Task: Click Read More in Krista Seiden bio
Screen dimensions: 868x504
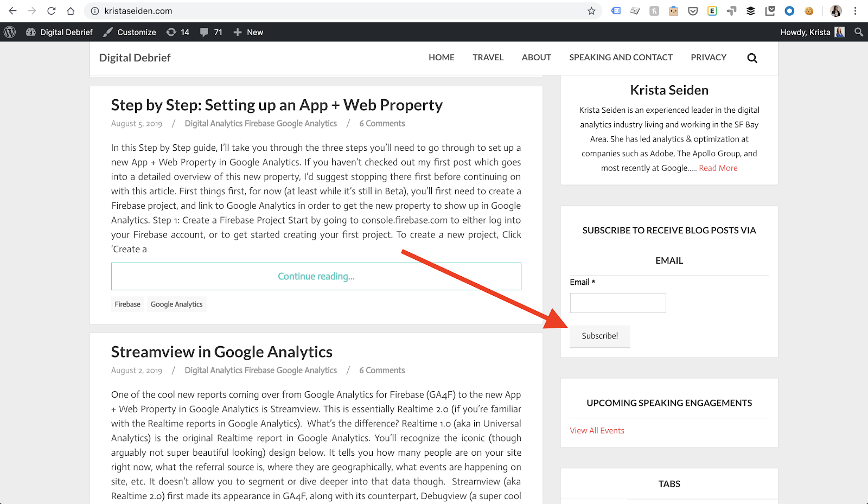Action: (x=718, y=168)
